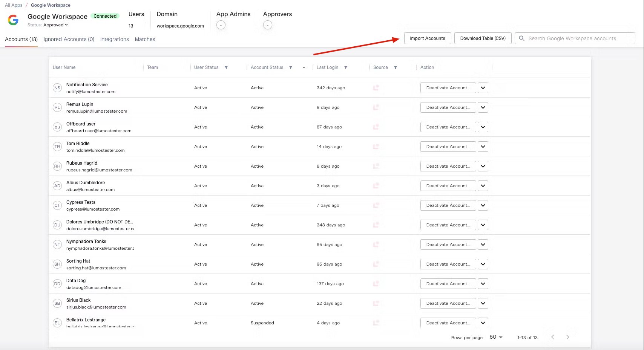This screenshot has height=350, width=644.
Task: Select the Accounts (13) tab
Action: 21,39
